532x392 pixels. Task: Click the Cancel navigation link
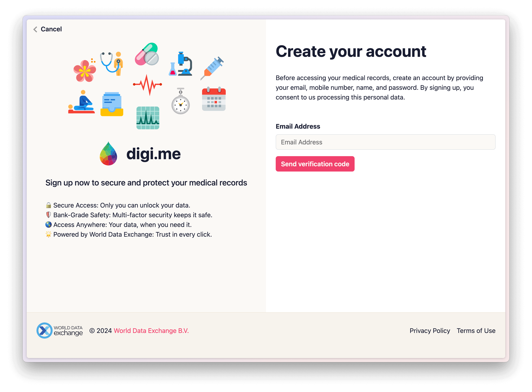point(47,29)
